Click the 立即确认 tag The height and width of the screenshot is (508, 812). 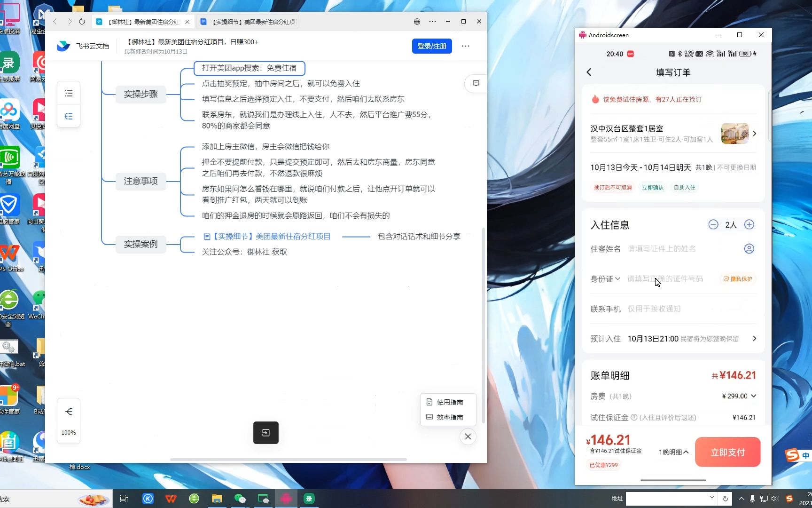click(653, 188)
